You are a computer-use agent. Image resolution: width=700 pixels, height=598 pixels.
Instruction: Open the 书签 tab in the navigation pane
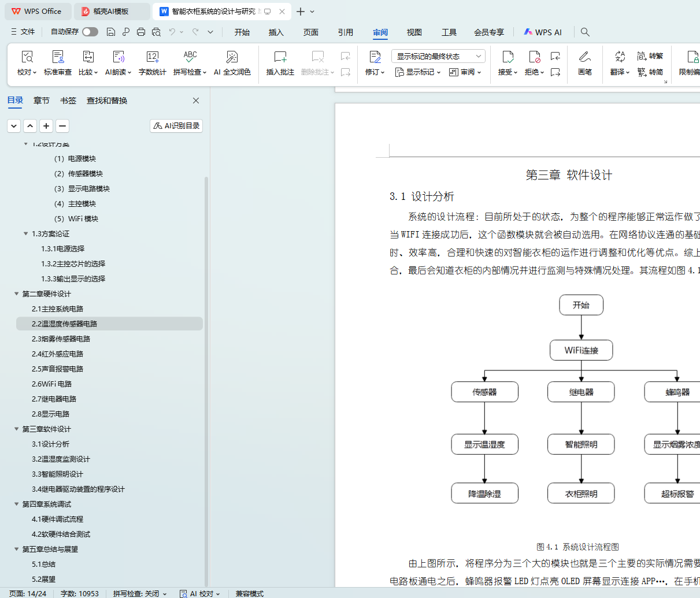point(68,101)
